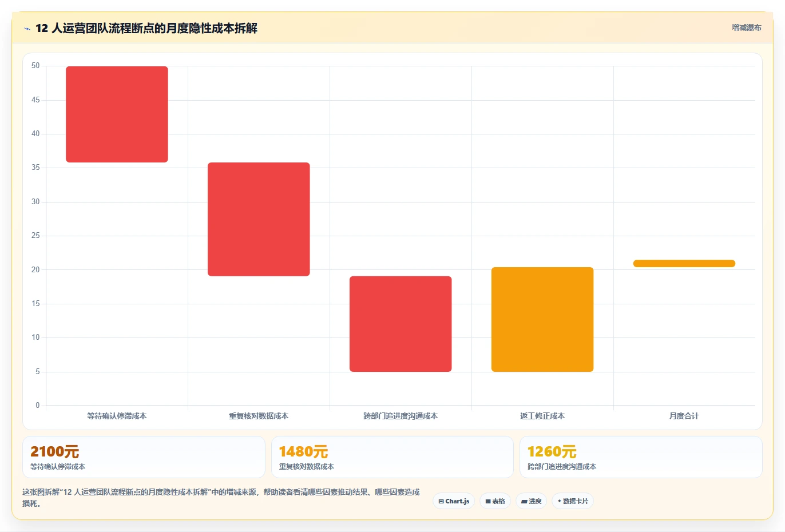Open the 1480元 stat card

pyautogui.click(x=392, y=457)
